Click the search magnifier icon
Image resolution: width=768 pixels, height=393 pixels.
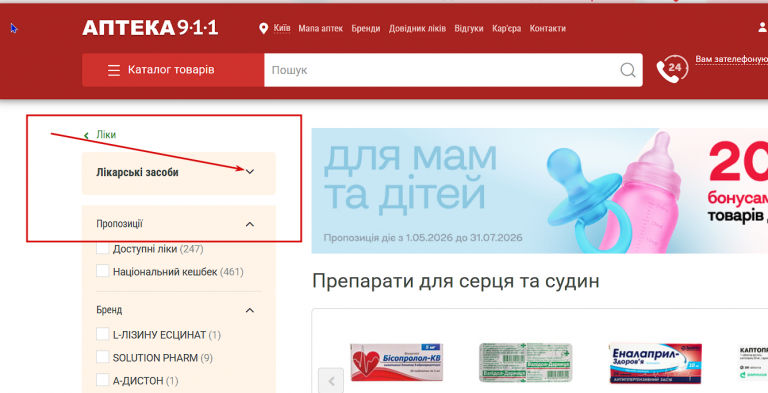pos(628,70)
